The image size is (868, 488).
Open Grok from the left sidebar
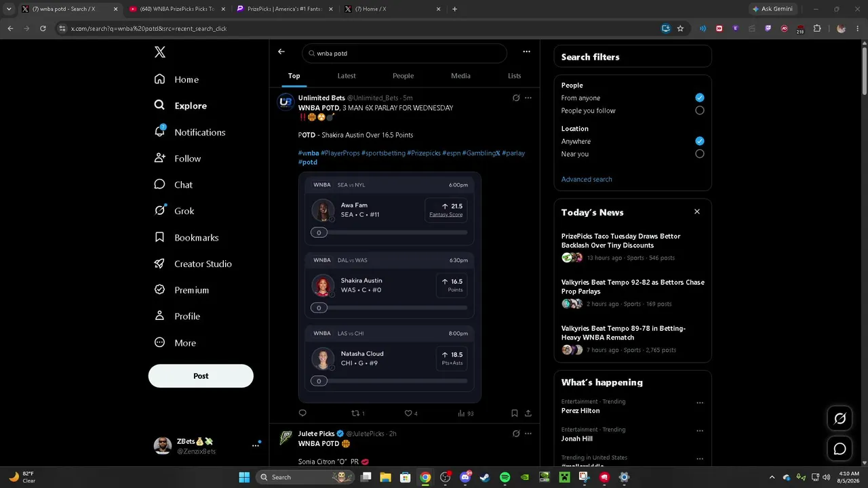(174, 211)
